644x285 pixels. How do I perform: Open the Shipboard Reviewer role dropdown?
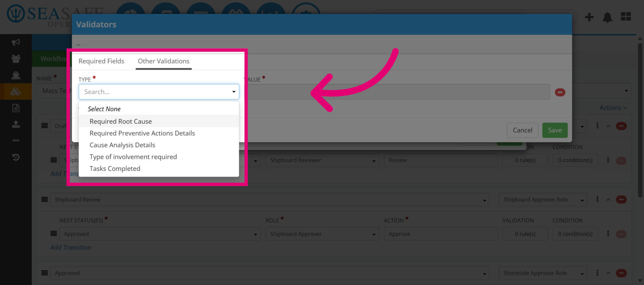(x=322, y=160)
